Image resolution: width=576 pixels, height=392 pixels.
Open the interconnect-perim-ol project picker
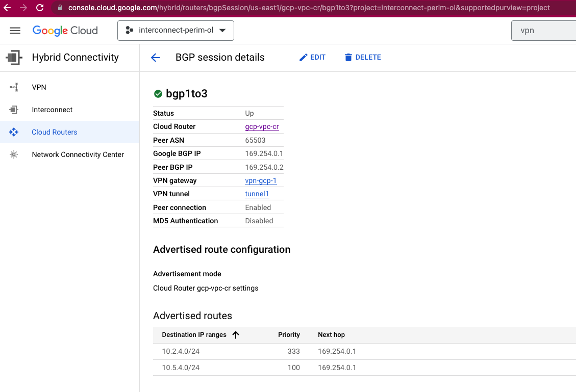pos(176,30)
